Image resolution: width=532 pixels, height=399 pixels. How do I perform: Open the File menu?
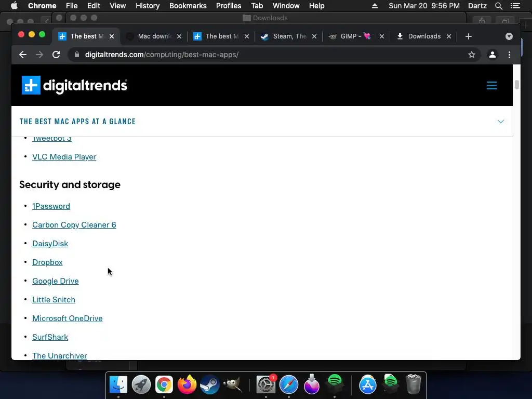pos(72,6)
